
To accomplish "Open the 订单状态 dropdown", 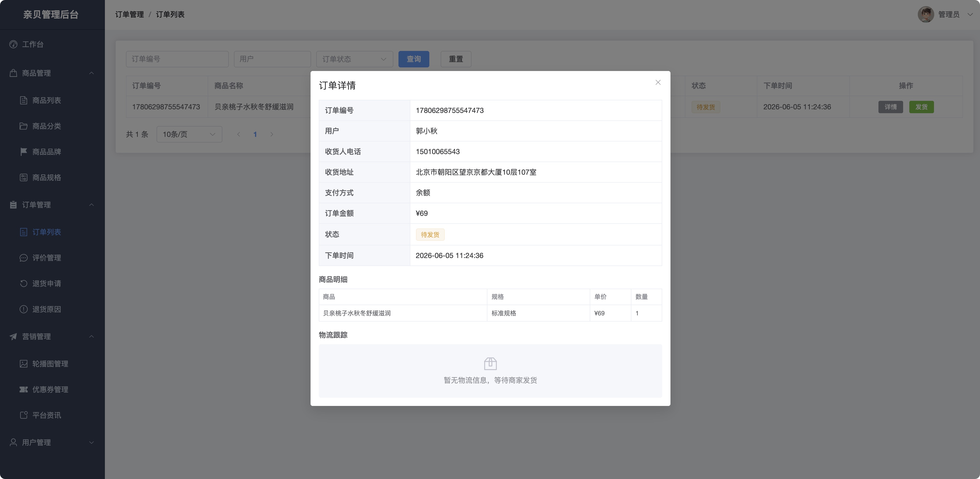I will tap(355, 59).
